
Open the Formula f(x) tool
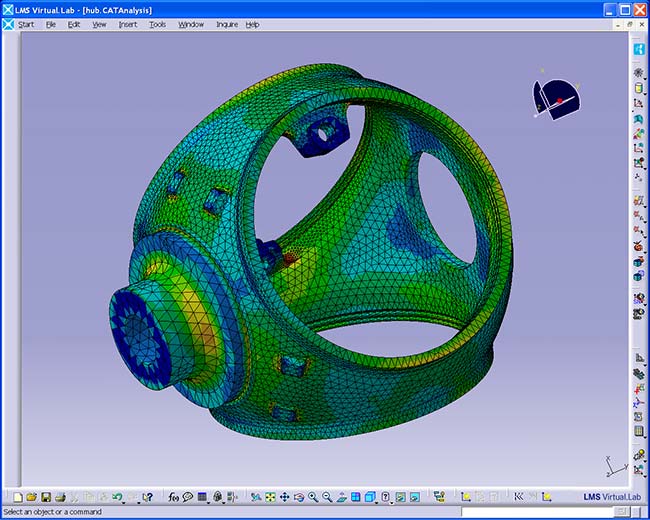[173, 496]
